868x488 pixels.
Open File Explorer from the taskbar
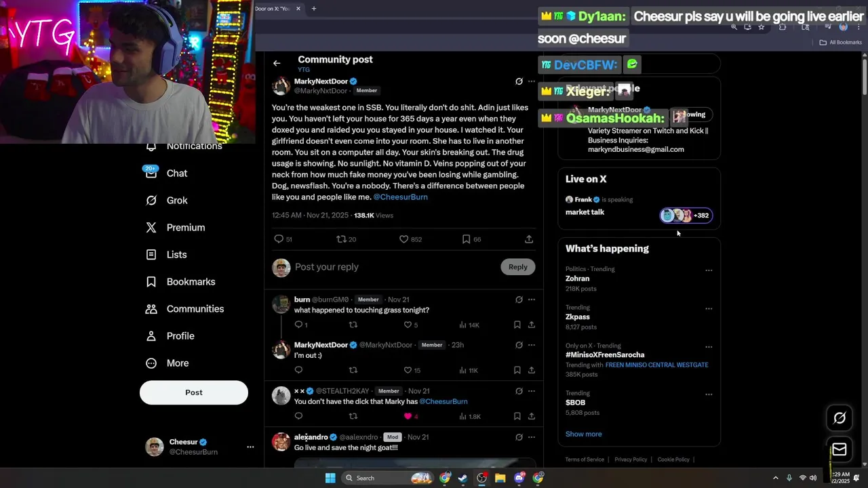[500, 478]
